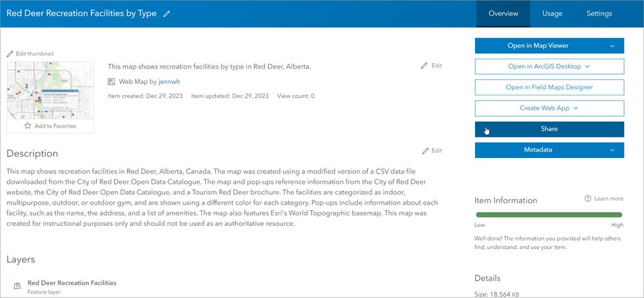
Task: Select the Overview tab
Action: coord(503,14)
